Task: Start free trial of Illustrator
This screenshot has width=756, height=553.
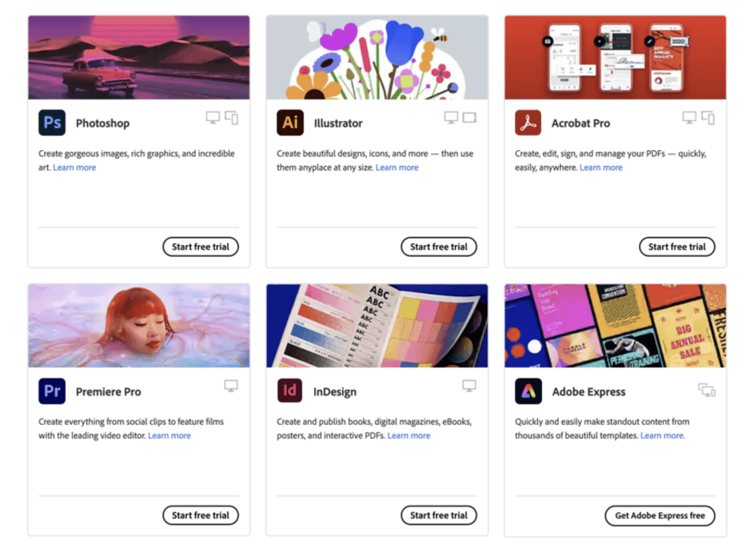Action: 438,246
